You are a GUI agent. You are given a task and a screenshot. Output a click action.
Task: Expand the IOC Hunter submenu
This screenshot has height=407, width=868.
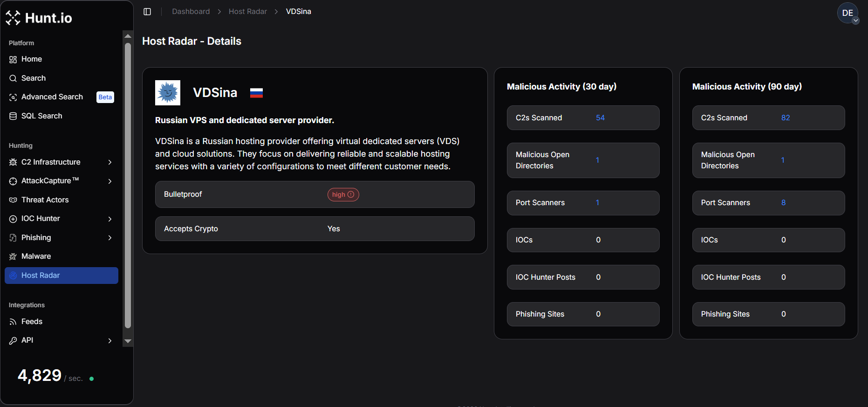[x=110, y=219]
